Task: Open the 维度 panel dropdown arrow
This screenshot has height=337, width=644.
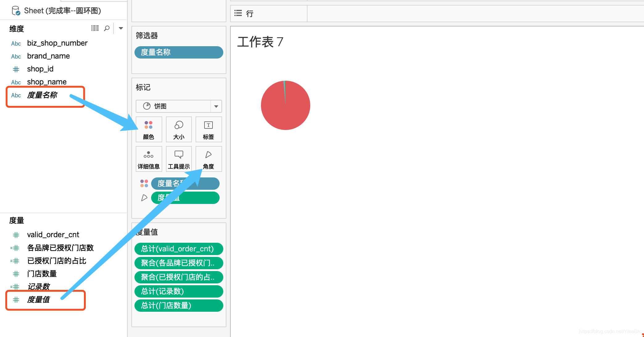Action: (121, 28)
